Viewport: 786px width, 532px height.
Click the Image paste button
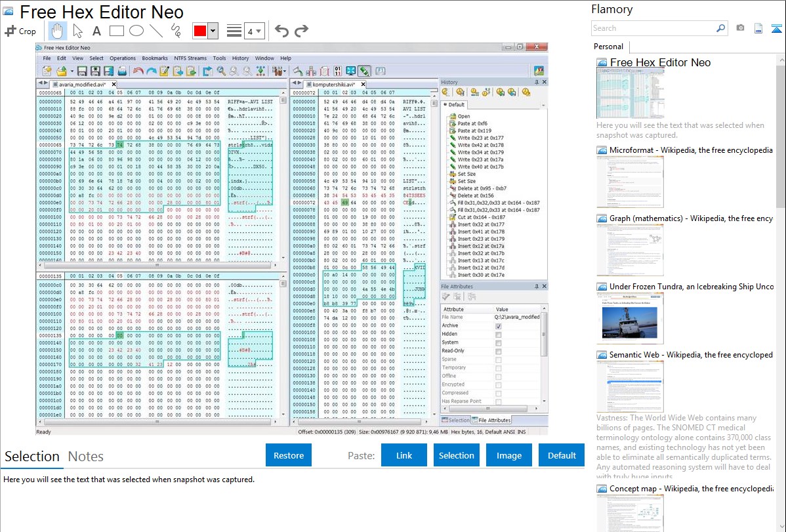(508, 455)
